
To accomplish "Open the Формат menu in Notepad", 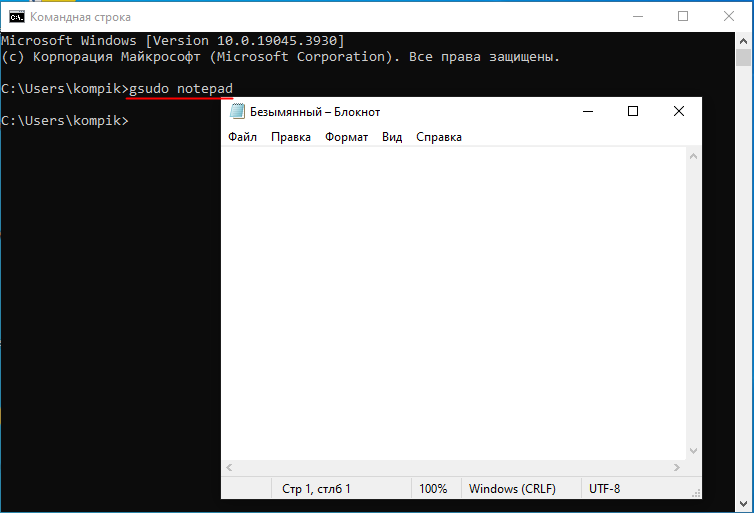I will click(346, 137).
